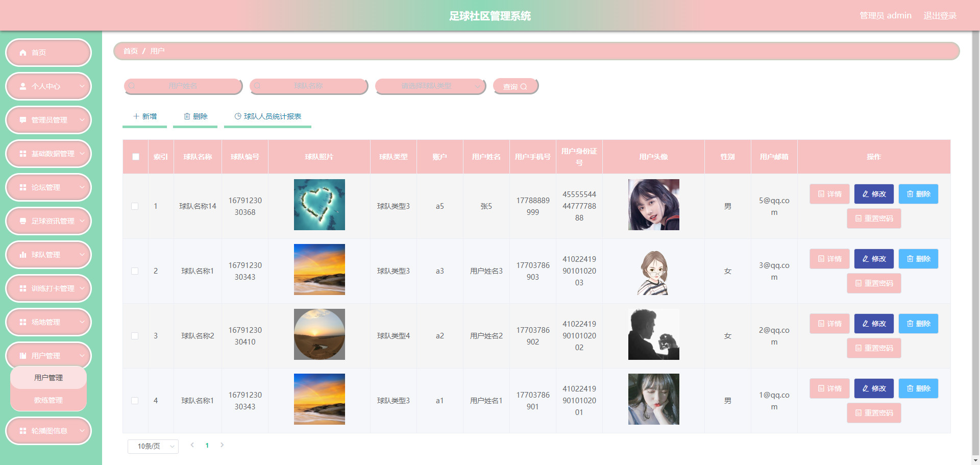Toggle the select-all header checkbox
The height and width of the screenshot is (465, 980).
point(136,157)
